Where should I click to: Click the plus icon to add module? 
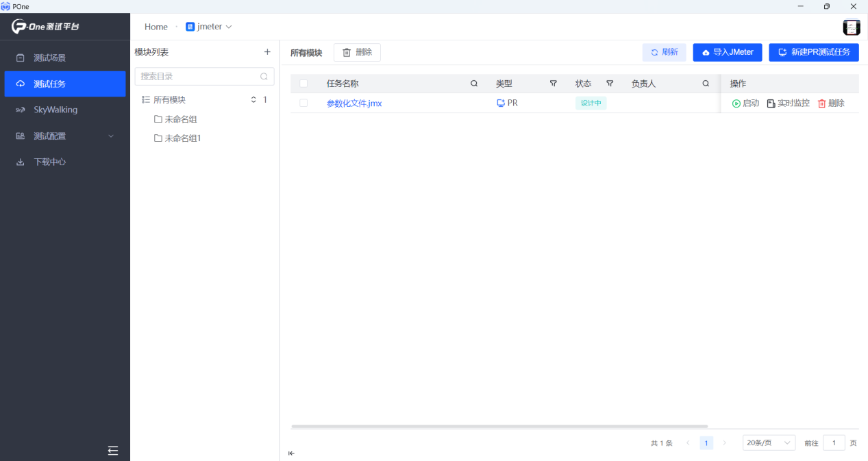pyautogui.click(x=267, y=52)
